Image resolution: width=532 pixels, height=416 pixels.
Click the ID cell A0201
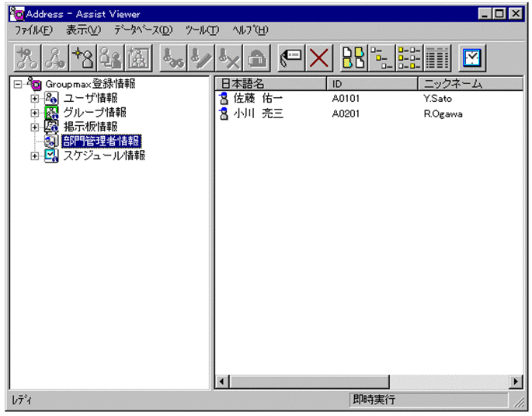pos(346,114)
